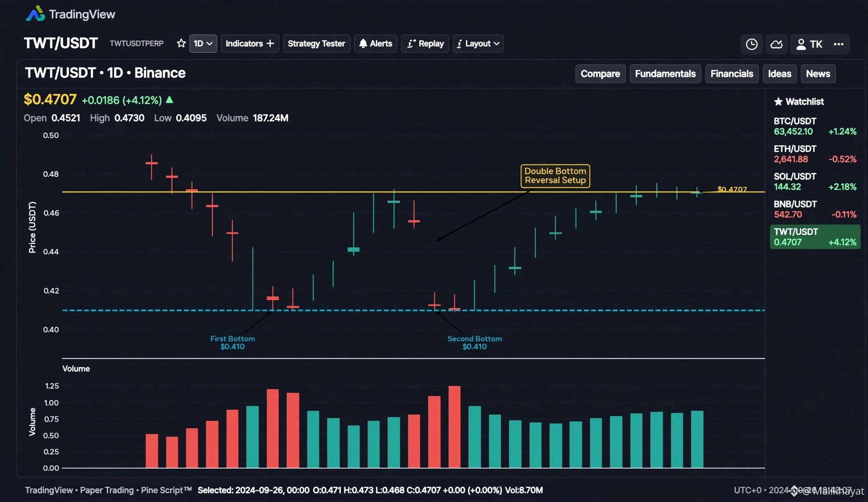The image size is (868, 502).
Task: Favorite TWT/USDT with the star icon
Action: 181,43
